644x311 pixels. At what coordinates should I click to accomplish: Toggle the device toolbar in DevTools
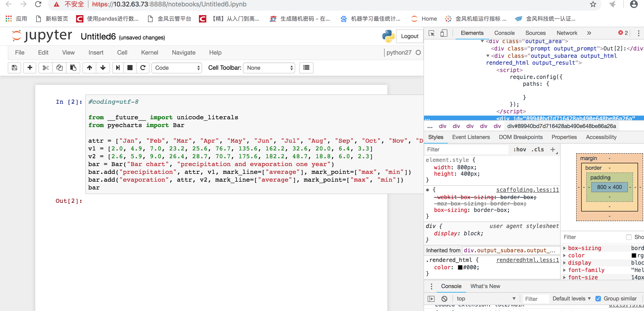click(x=444, y=33)
